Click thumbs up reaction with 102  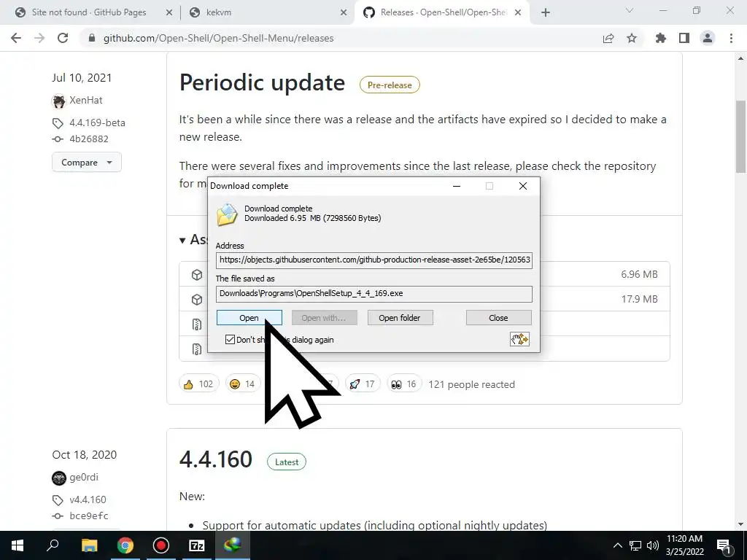point(198,384)
